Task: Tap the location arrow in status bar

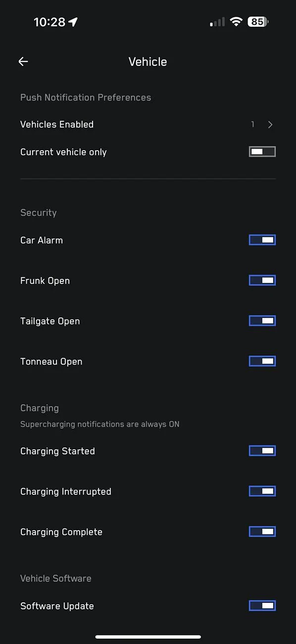Action: coord(73,22)
